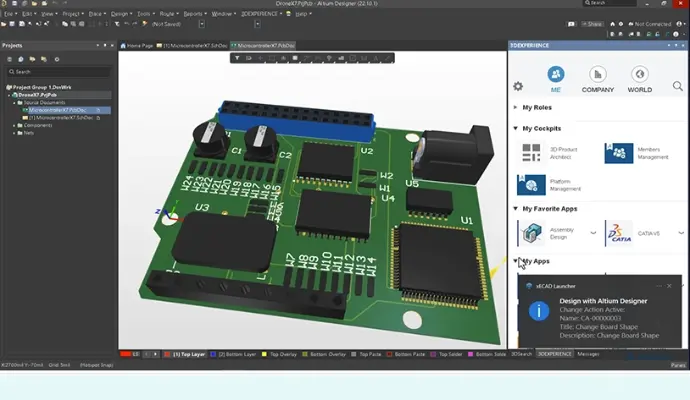The height and width of the screenshot is (400, 690).
Task: Click the Share button
Action: [x=592, y=24]
